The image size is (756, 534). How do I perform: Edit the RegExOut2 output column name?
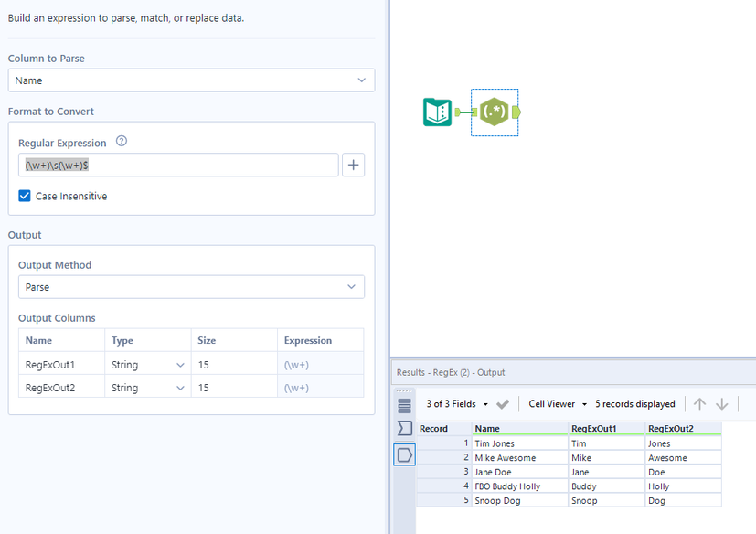click(61, 388)
